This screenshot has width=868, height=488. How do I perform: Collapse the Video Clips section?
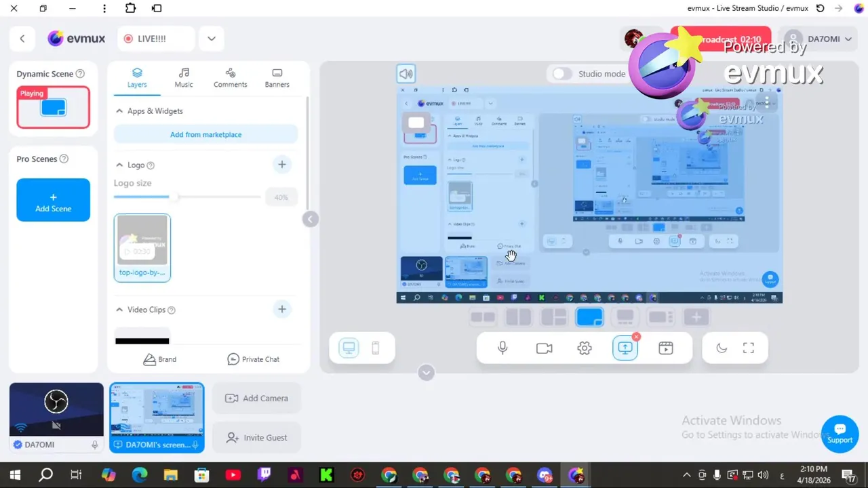coord(119,310)
